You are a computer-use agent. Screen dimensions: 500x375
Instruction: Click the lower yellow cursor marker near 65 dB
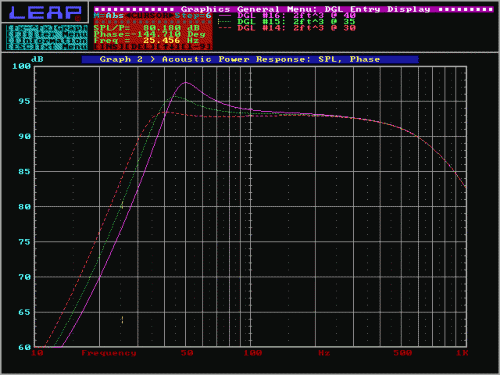122,320
